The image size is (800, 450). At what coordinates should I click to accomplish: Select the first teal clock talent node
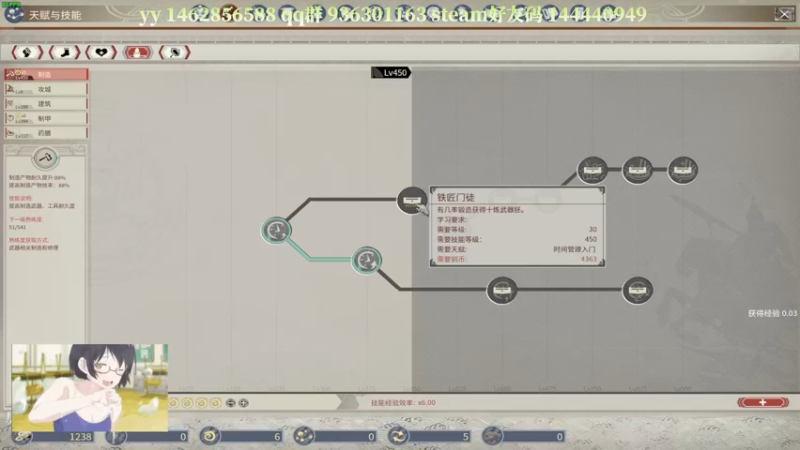(x=277, y=230)
